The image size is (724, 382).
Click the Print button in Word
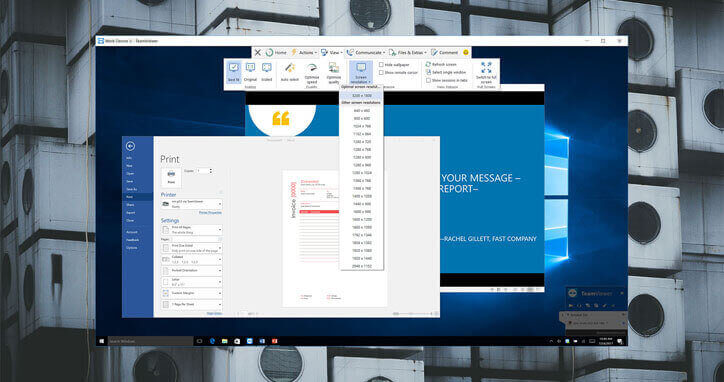(x=171, y=177)
